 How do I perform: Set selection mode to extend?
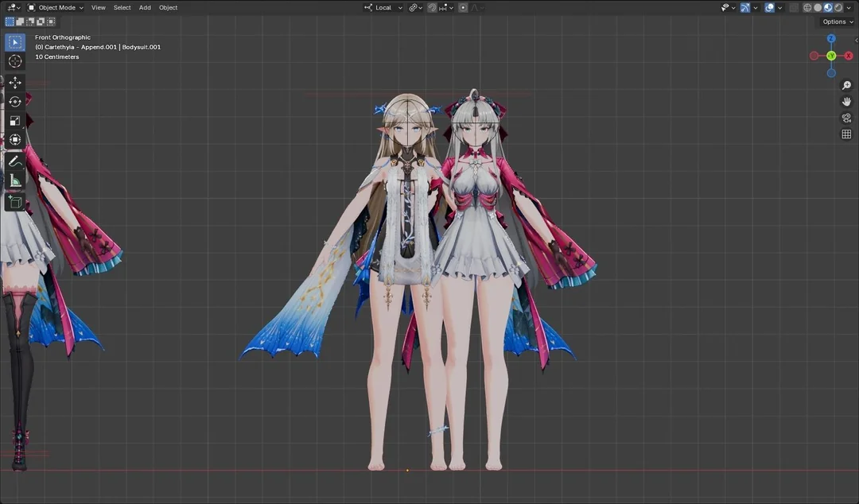(x=20, y=22)
